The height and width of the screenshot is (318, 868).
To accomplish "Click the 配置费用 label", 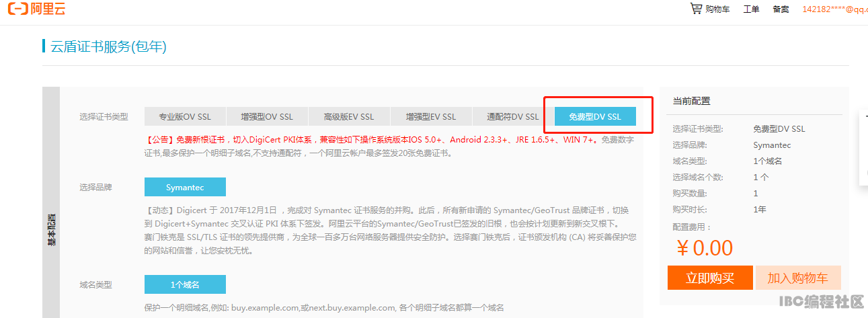I will click(692, 227).
